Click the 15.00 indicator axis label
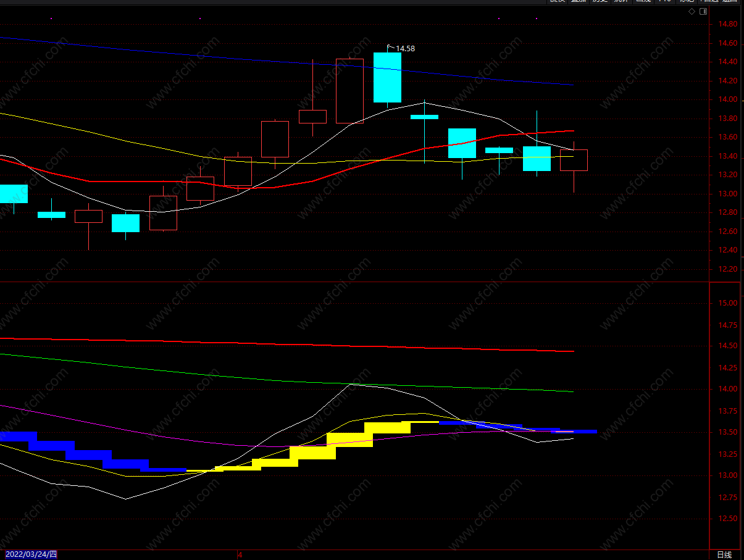The image size is (744, 560). pyautogui.click(x=727, y=303)
